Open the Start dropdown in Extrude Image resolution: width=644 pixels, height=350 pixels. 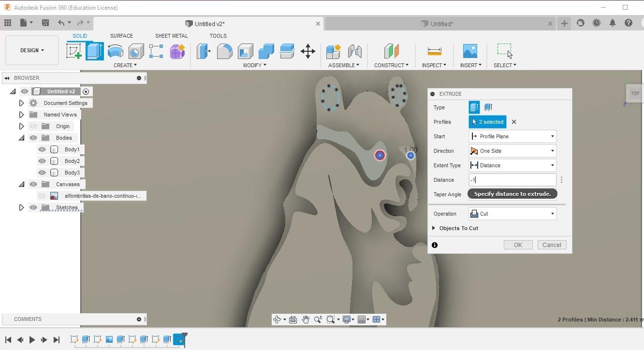512,136
